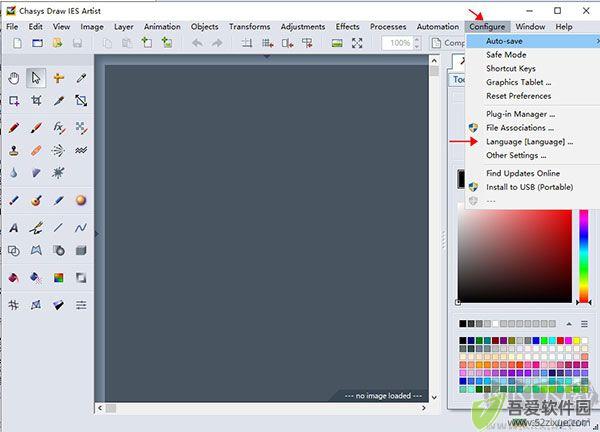Click the horizontal scroll right arrow

(x=424, y=408)
